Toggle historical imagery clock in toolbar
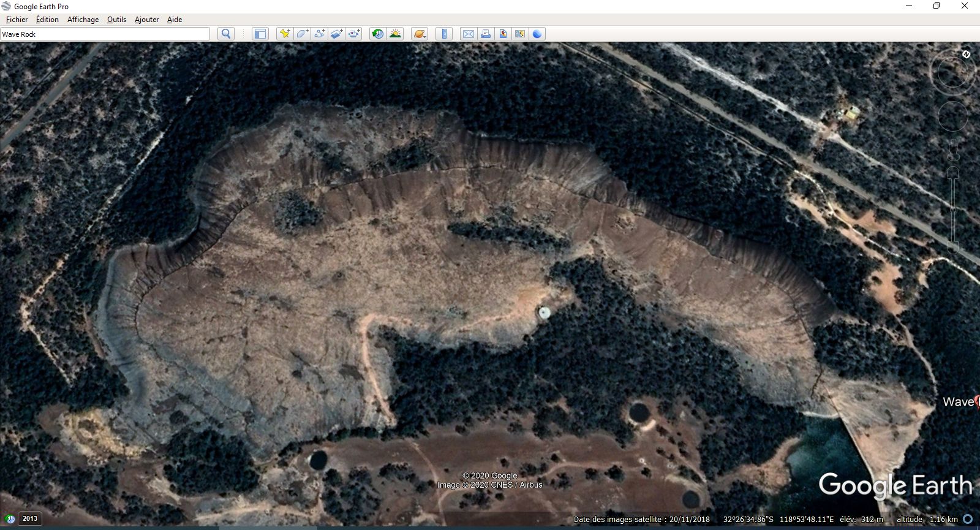Viewport: 980px width, 530px height. [x=378, y=34]
